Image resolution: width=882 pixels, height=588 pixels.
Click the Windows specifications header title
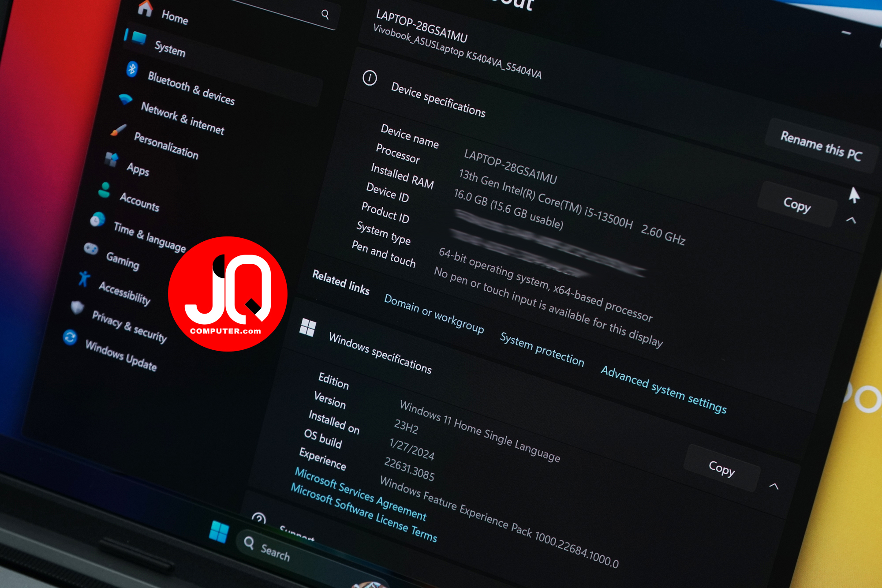click(x=380, y=353)
